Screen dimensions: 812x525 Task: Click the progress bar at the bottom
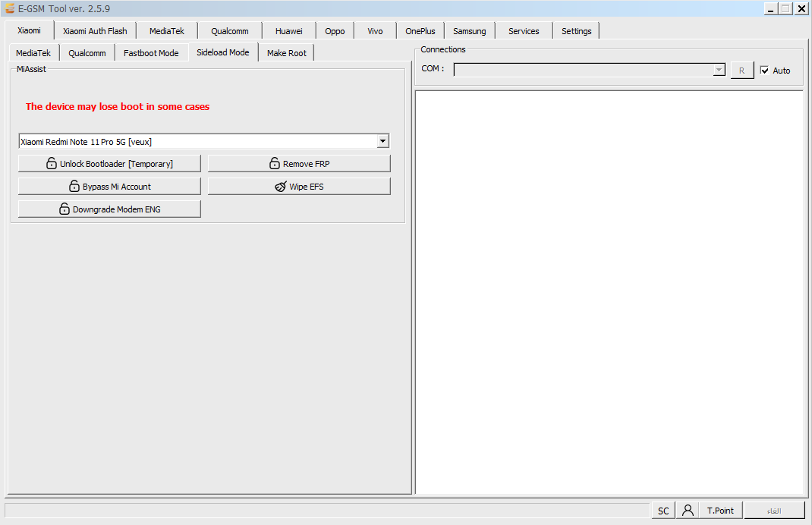pos(326,511)
